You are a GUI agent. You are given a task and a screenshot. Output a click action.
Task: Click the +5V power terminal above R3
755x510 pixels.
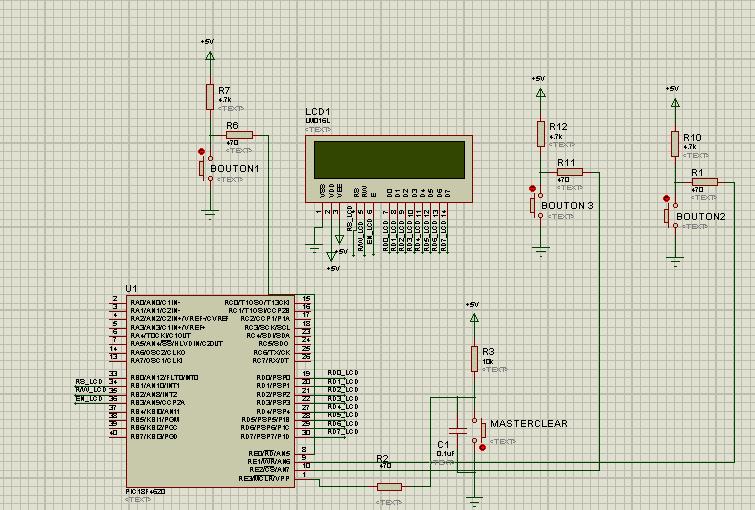click(474, 318)
